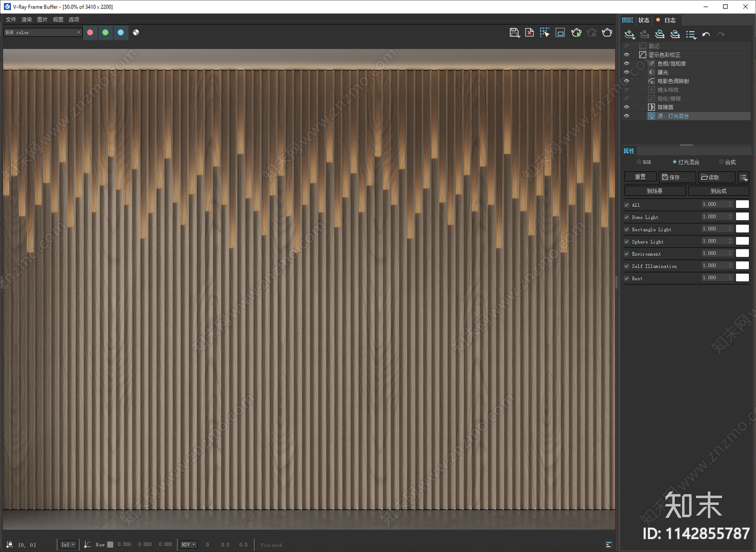
Task: Open the 文件 menu
Action: (11, 19)
